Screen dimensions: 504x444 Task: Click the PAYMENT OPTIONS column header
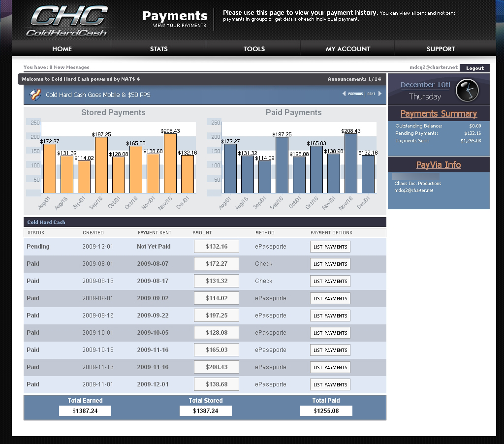[x=331, y=233]
